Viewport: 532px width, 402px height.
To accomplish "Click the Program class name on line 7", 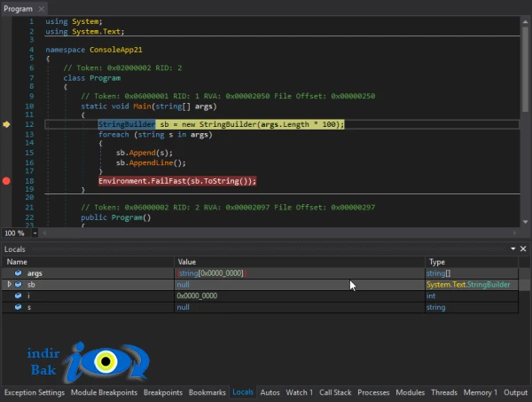I will tap(105, 78).
